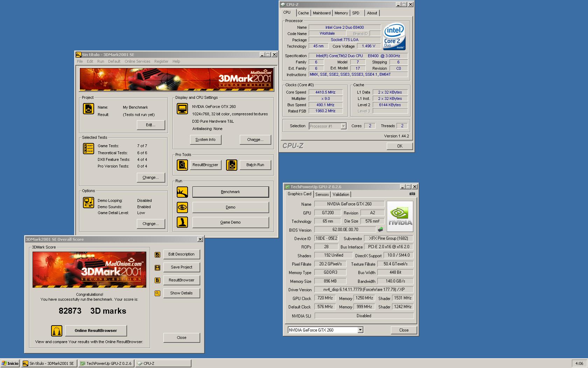Click the Intel Core 2 Duo logo in CPU-Z
The image size is (588, 368).
[394, 36]
